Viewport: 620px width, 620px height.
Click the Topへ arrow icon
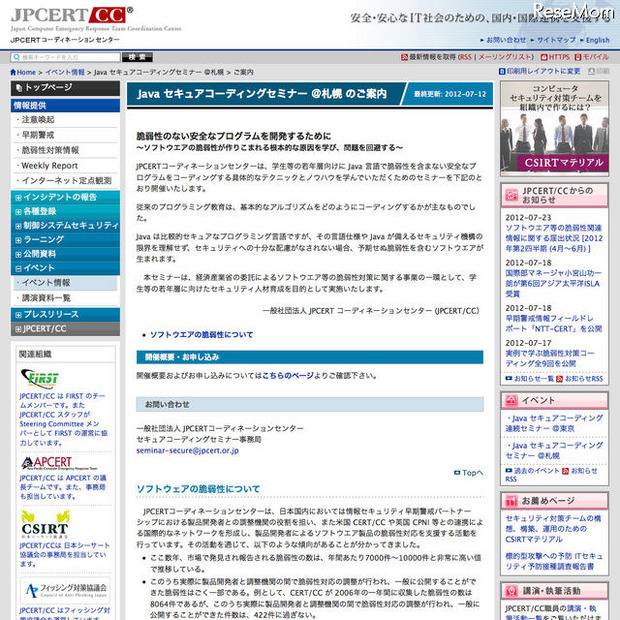tap(457, 473)
